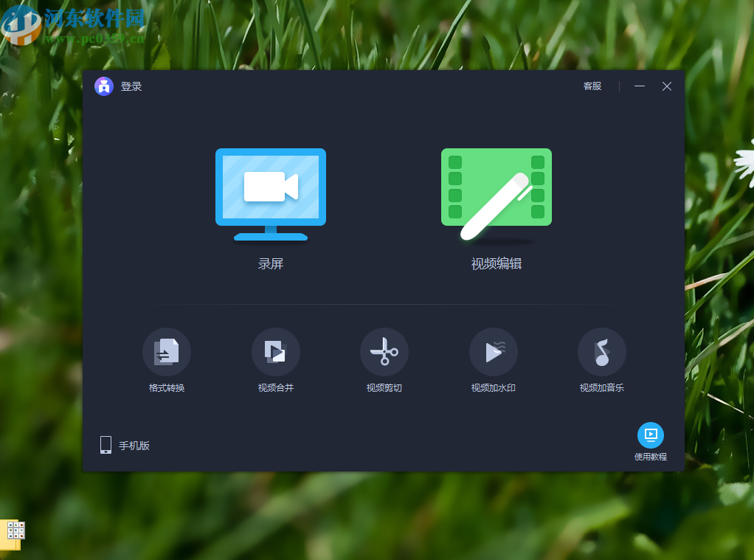Click the 视频剪切 text label
Viewport: 754px width, 560px height.
[x=384, y=388]
